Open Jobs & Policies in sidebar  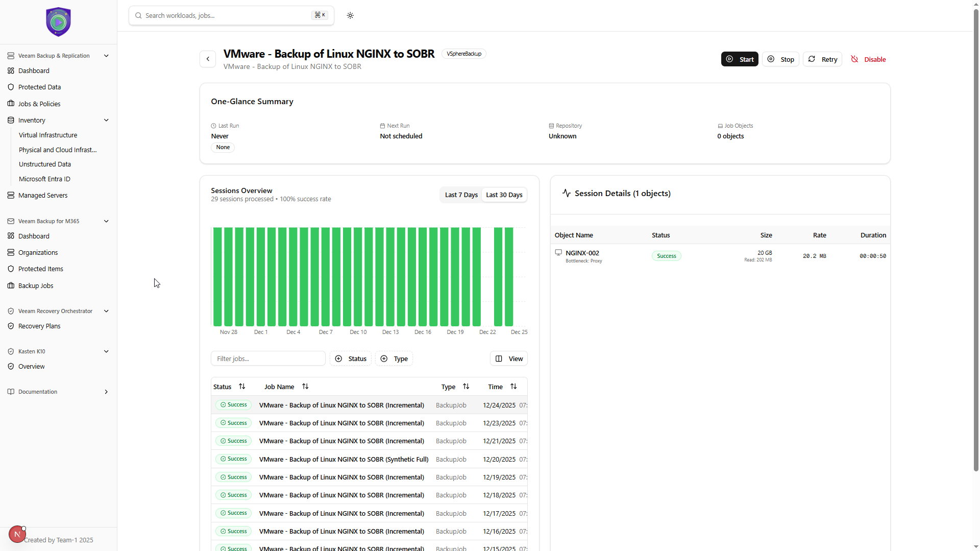(x=39, y=104)
